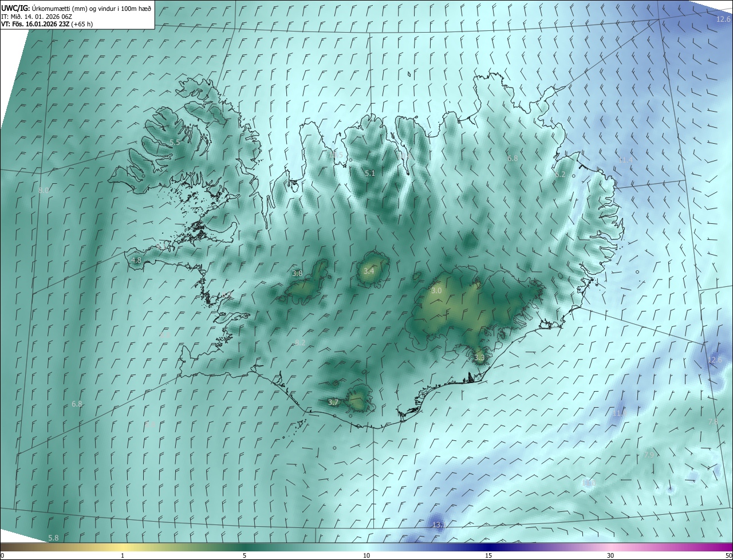This screenshot has width=733, height=560.
Task: Click the '50' tick on the colour scale
Action: [x=728, y=555]
